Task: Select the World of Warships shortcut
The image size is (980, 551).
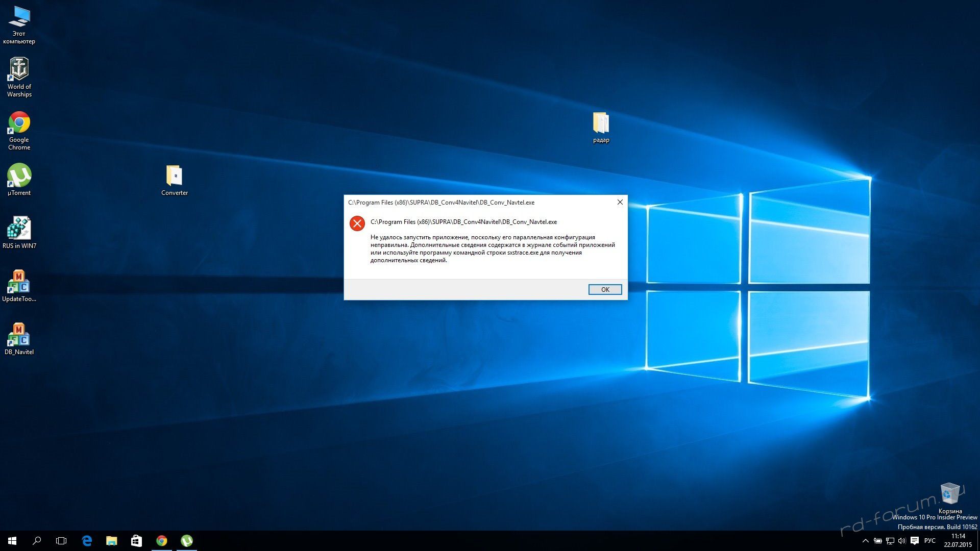Action: click(x=19, y=77)
